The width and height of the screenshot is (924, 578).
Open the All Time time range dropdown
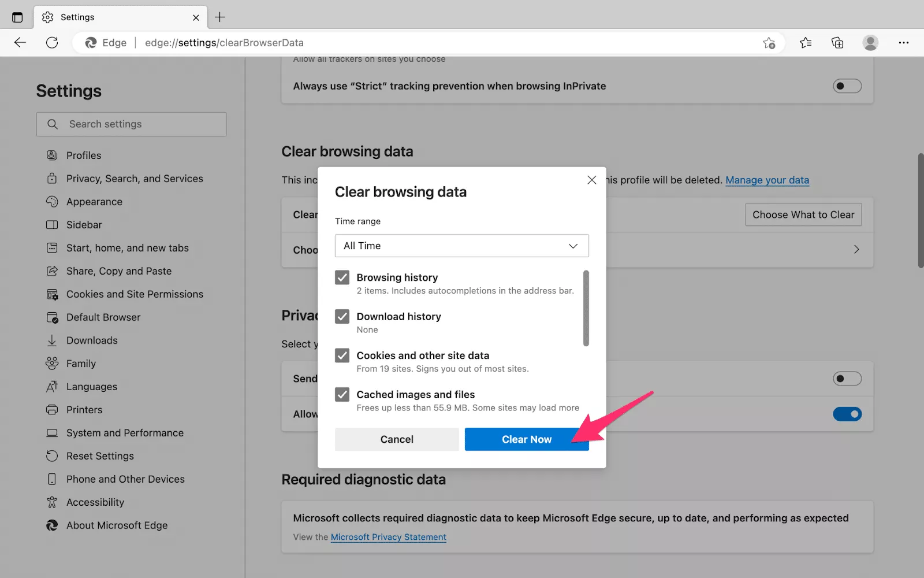point(461,246)
